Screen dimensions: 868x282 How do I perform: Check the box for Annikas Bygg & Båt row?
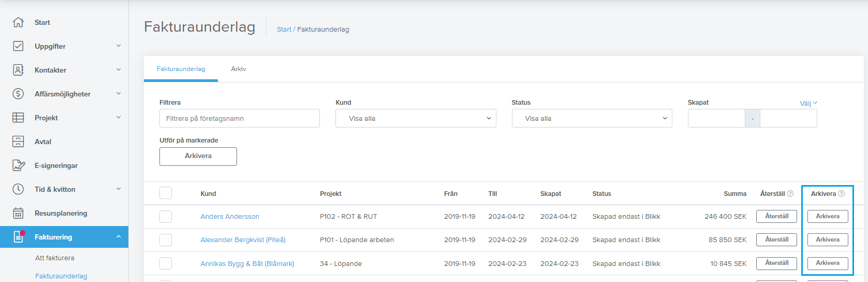pos(166,263)
